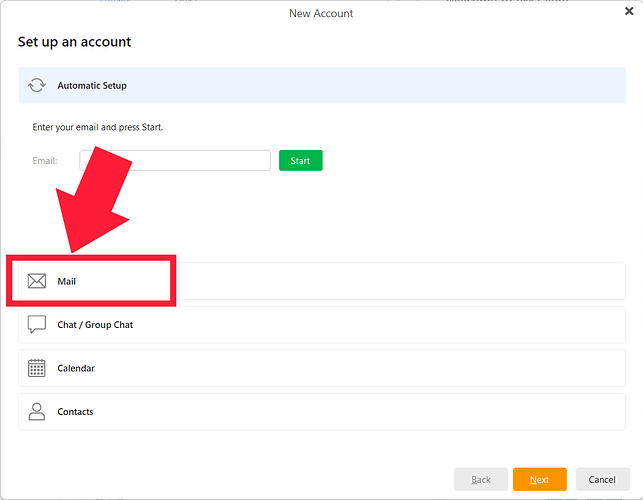Click the Contacts person icon

[x=37, y=411]
